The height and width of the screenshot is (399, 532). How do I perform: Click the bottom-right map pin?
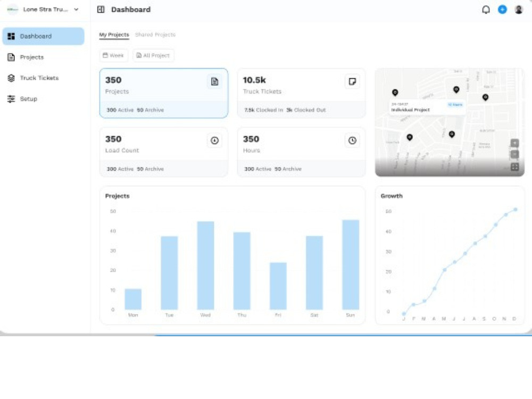452,135
